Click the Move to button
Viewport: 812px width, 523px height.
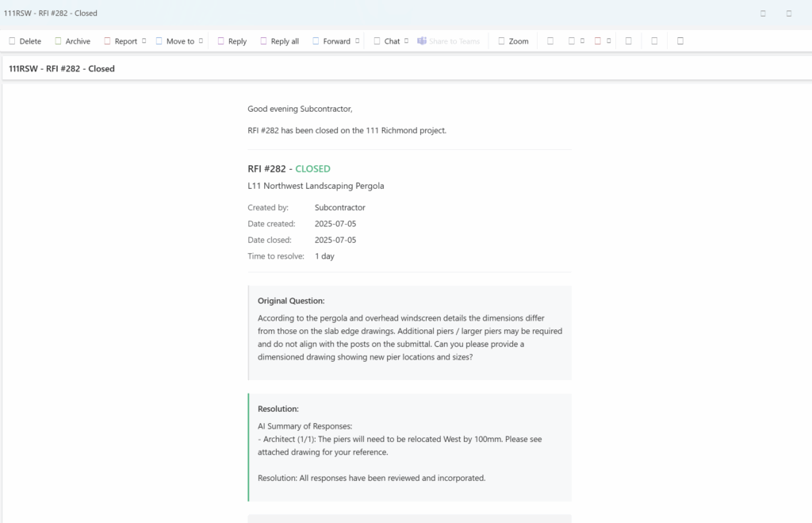175,41
